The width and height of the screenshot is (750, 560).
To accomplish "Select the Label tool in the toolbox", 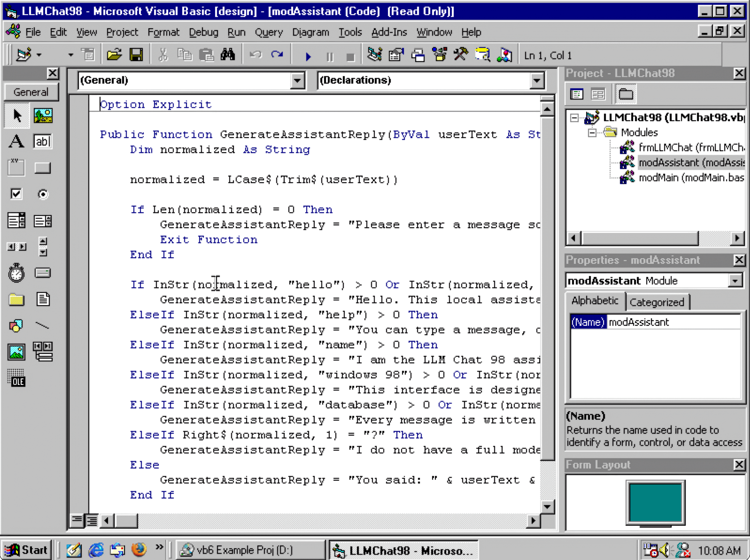I will (x=16, y=142).
